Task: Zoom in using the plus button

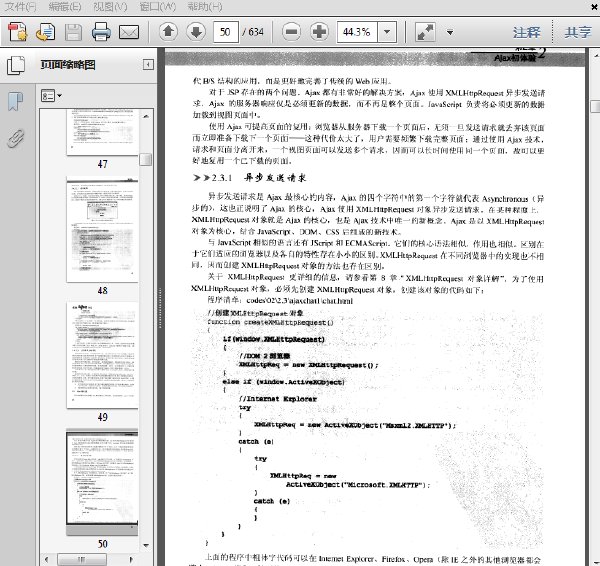Action: tap(319, 32)
